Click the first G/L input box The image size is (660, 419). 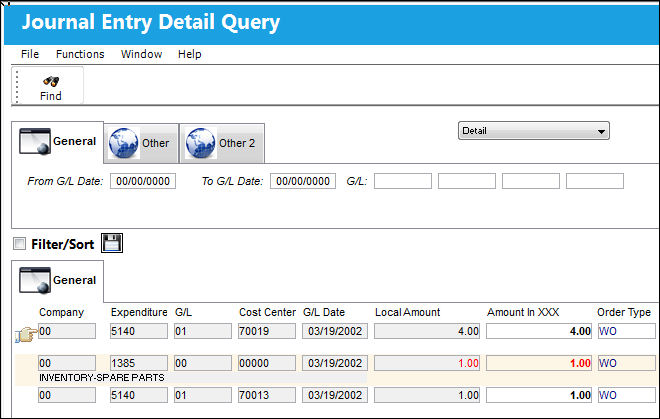(x=403, y=181)
